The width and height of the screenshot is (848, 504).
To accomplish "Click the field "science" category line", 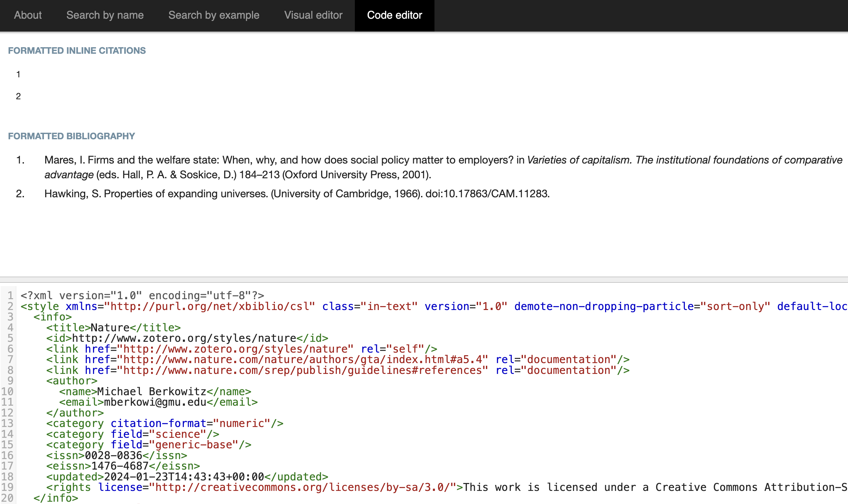I will point(133,435).
